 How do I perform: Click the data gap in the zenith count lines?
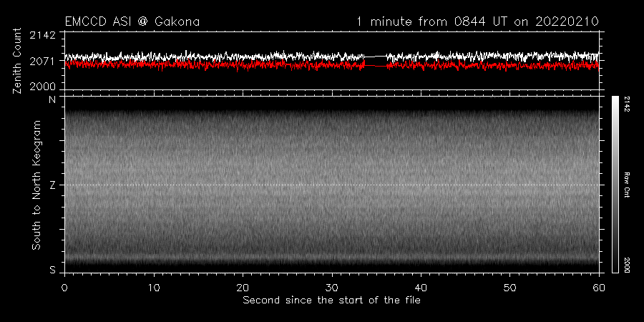pyautogui.click(x=375, y=60)
